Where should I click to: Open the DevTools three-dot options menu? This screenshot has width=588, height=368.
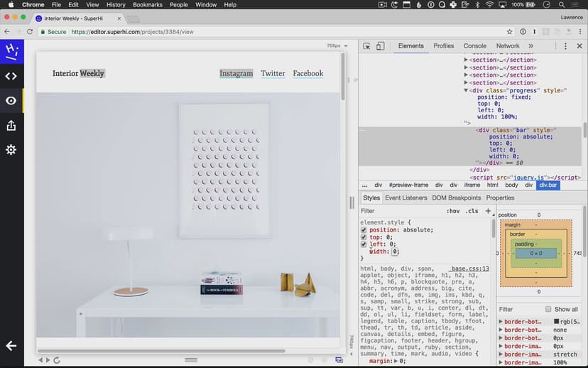565,46
